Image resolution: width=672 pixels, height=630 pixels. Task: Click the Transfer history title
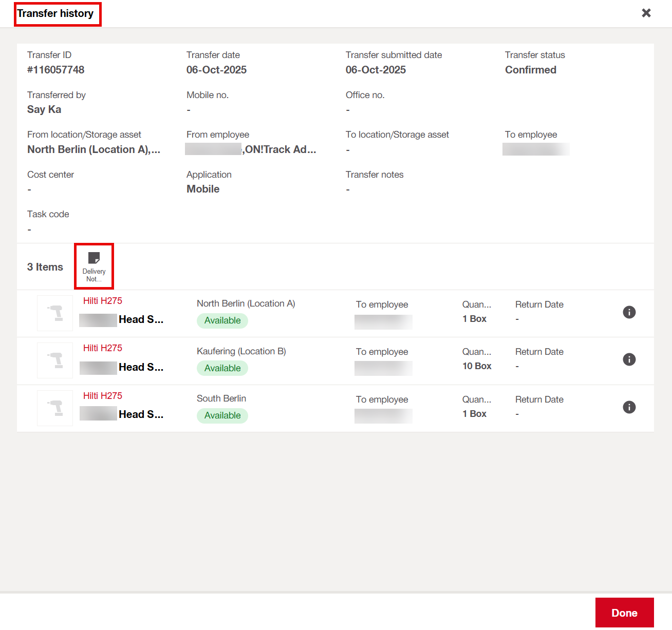(x=55, y=13)
